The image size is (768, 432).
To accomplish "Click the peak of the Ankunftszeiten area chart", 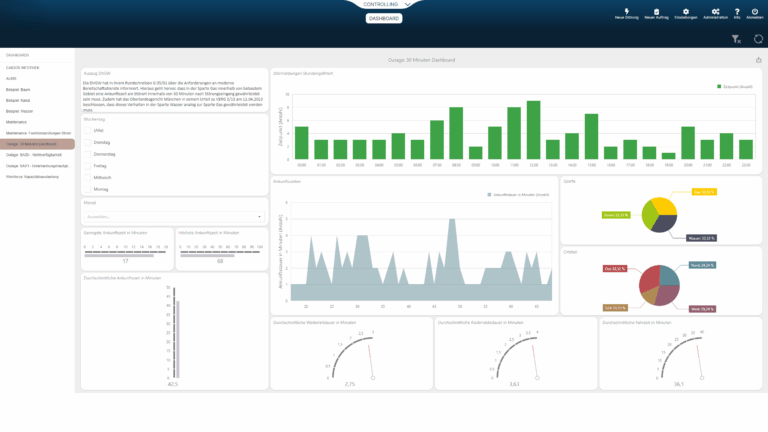I will pos(452,219).
